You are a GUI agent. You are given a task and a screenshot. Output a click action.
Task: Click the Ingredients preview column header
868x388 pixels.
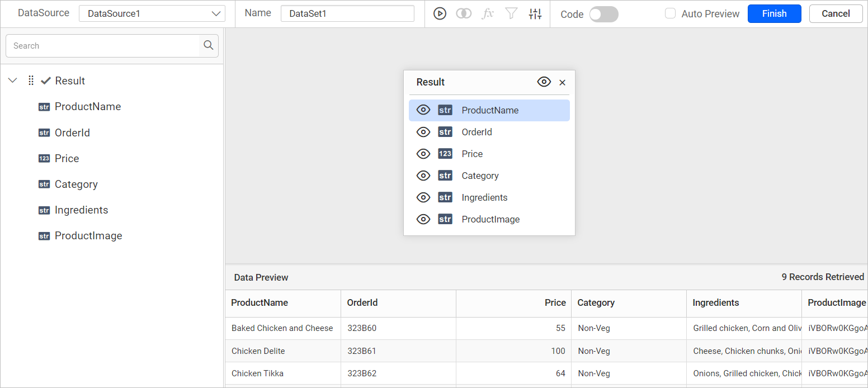744,302
